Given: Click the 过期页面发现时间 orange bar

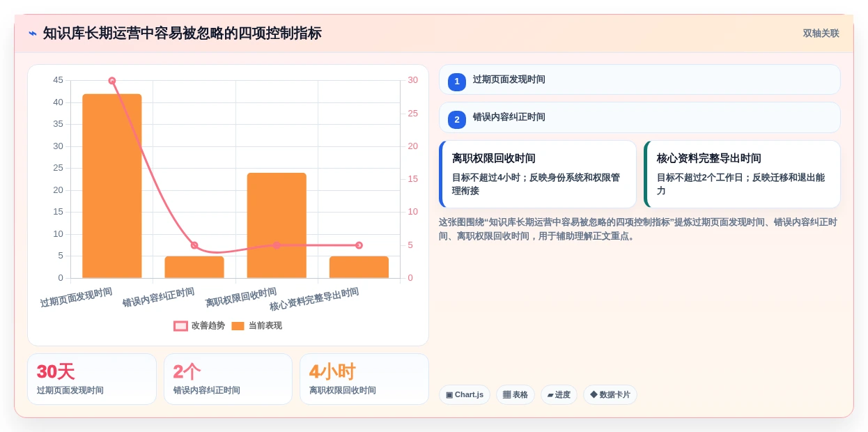Looking at the screenshot, I should pos(111,186).
